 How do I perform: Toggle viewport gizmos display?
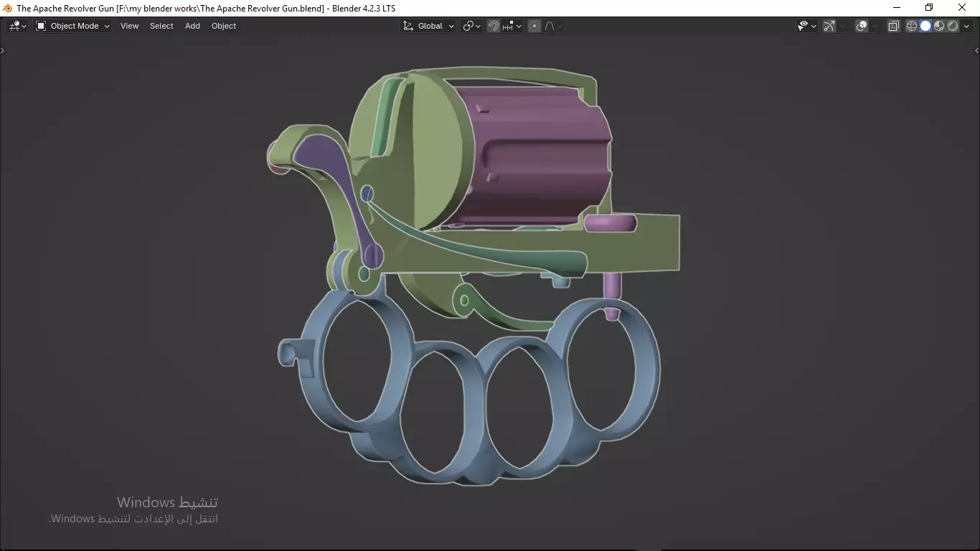click(x=829, y=26)
